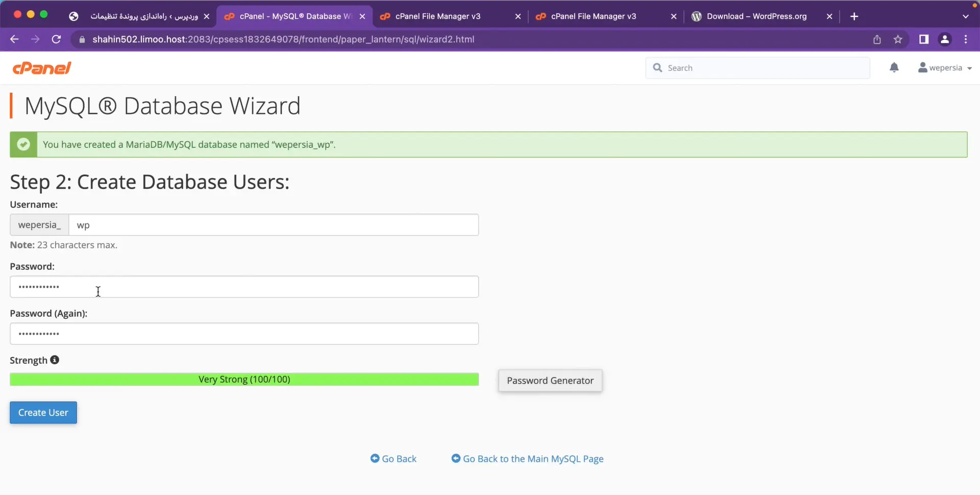Image resolution: width=980 pixels, height=495 pixels.
Task: Click the database created success message
Action: tap(189, 145)
